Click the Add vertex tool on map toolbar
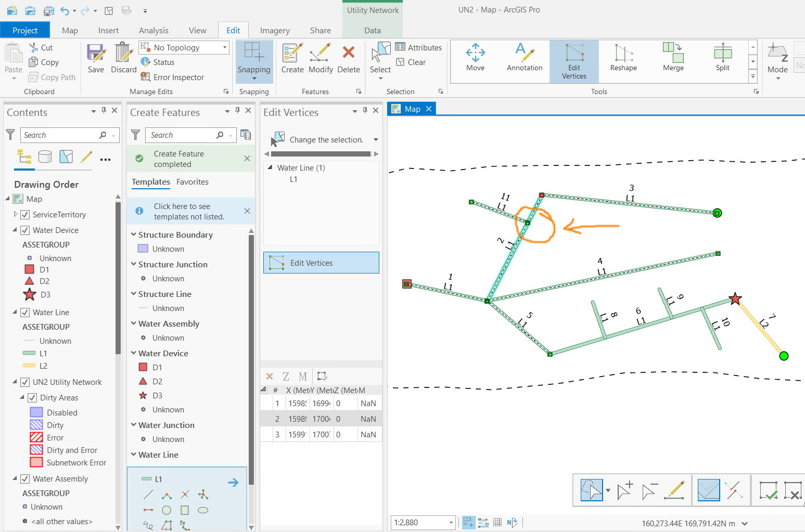The image size is (805, 532). click(x=624, y=490)
